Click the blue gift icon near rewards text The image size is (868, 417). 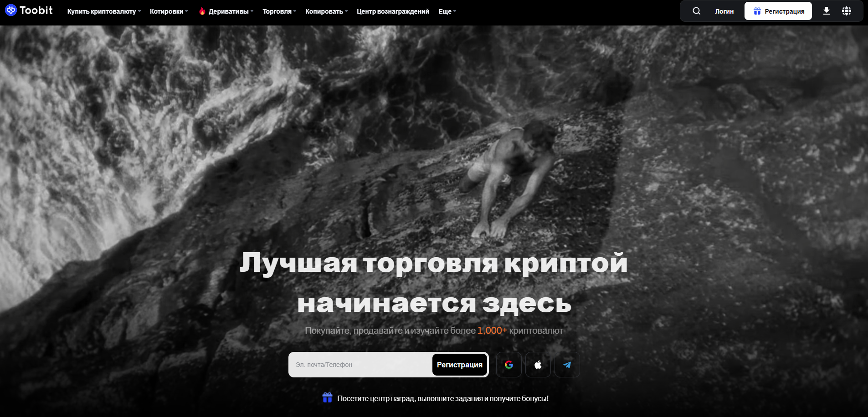click(x=327, y=397)
